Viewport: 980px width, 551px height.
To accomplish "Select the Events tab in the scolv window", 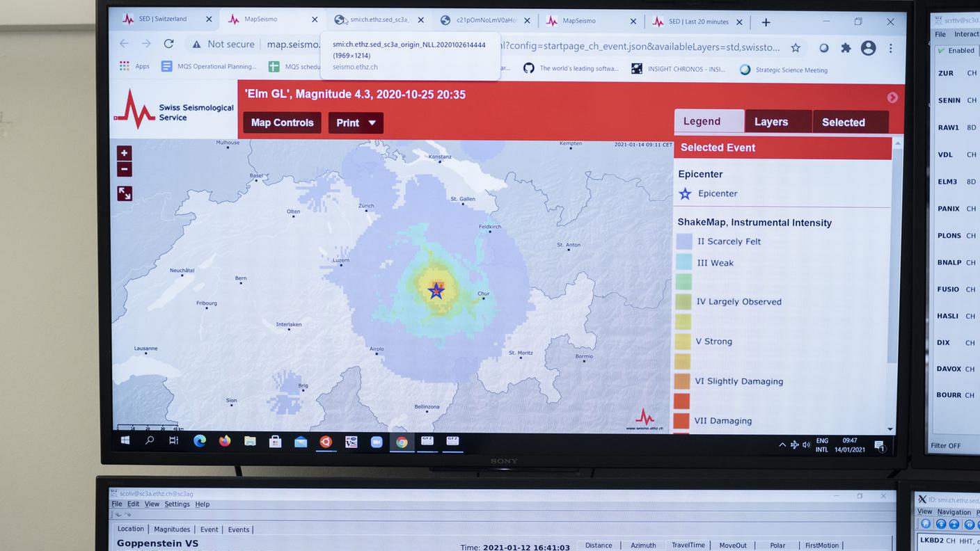I will pyautogui.click(x=239, y=530).
